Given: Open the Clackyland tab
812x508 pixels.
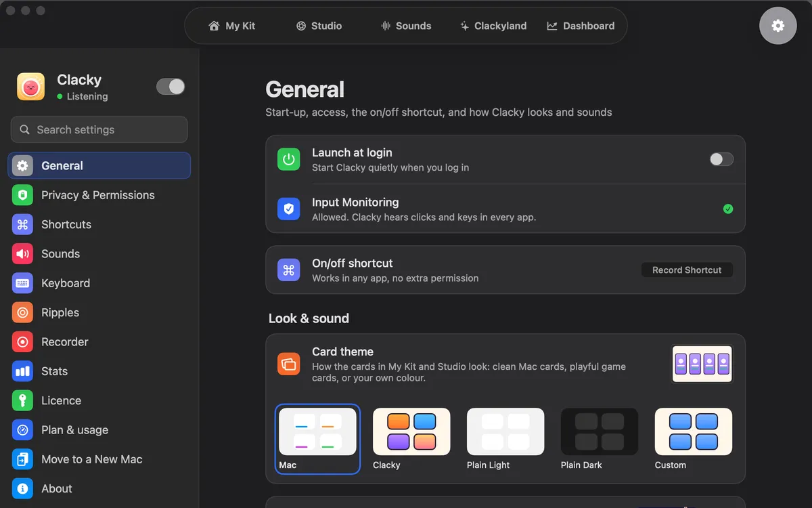Looking at the screenshot, I should 493,26.
